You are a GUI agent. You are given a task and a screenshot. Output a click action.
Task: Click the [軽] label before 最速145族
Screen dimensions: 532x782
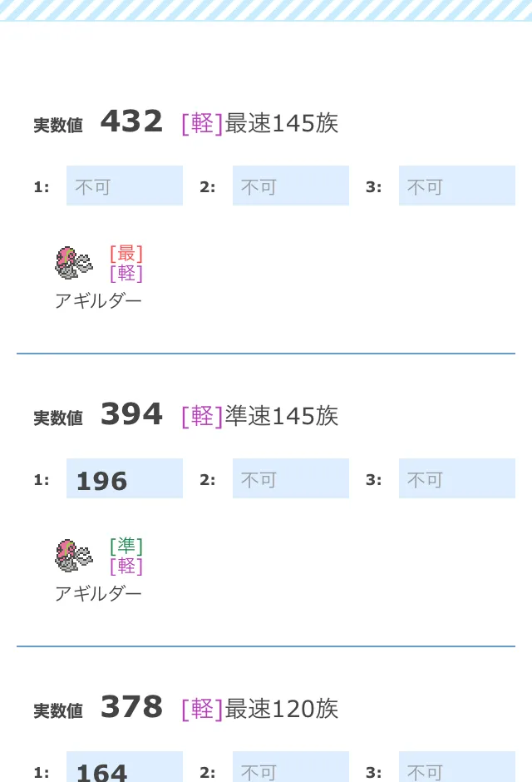(202, 123)
